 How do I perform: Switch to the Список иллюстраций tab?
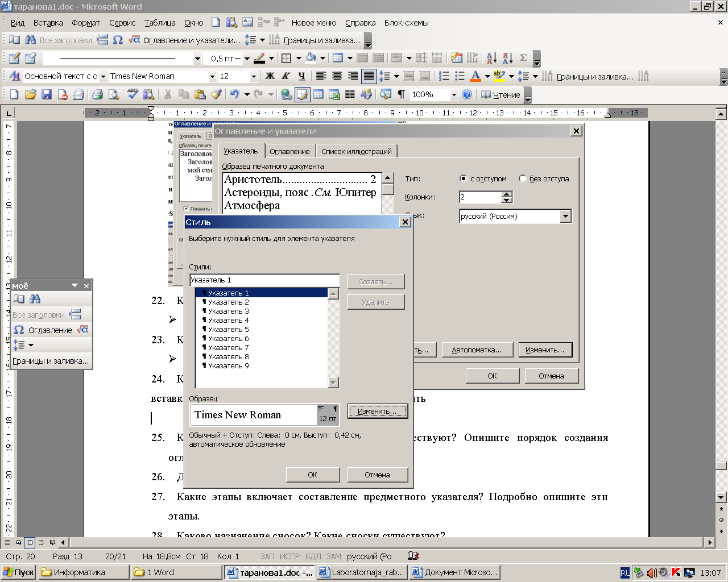357,151
